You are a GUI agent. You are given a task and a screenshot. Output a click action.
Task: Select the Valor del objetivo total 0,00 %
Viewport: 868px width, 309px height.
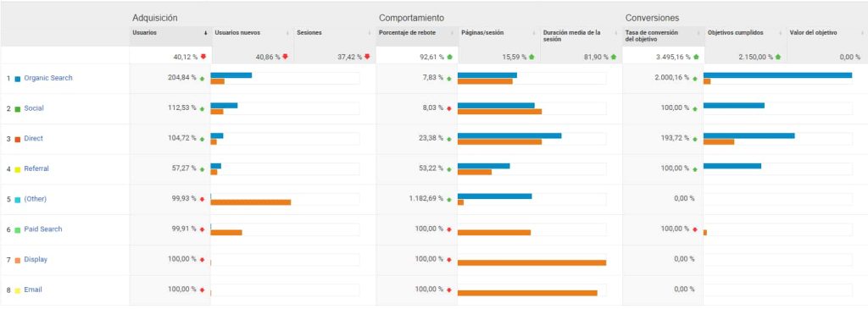[x=849, y=57]
